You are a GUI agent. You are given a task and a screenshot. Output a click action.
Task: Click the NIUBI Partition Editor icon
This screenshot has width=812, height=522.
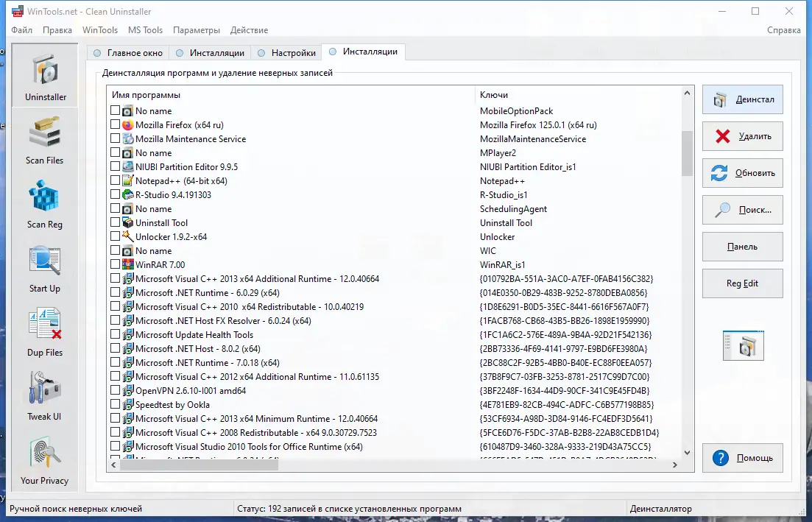(x=127, y=166)
